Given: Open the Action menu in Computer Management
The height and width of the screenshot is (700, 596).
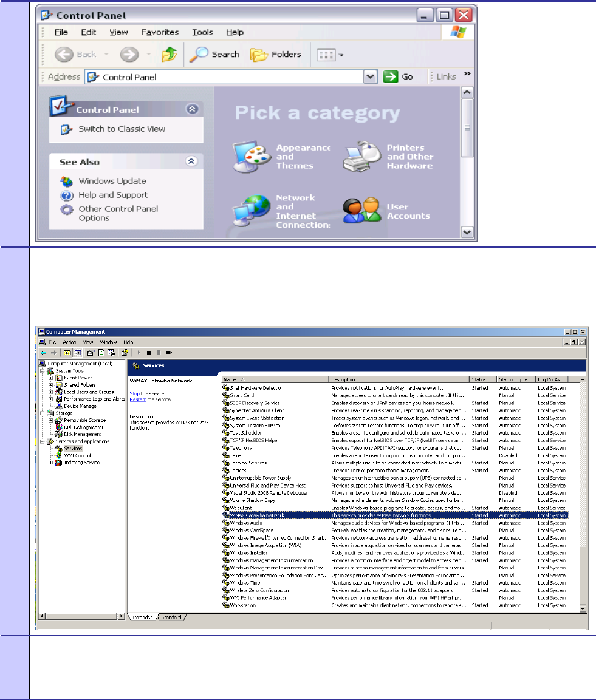Looking at the screenshot, I should click(69, 342).
